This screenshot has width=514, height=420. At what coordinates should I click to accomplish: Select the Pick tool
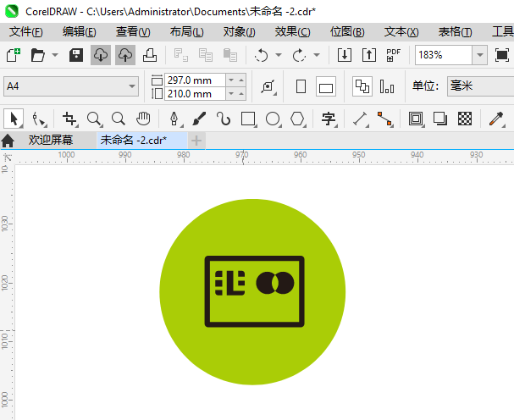14,119
